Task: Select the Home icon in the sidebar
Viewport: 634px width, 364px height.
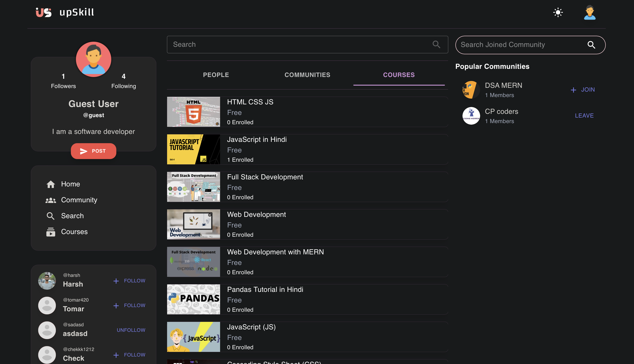Action: pos(51,184)
